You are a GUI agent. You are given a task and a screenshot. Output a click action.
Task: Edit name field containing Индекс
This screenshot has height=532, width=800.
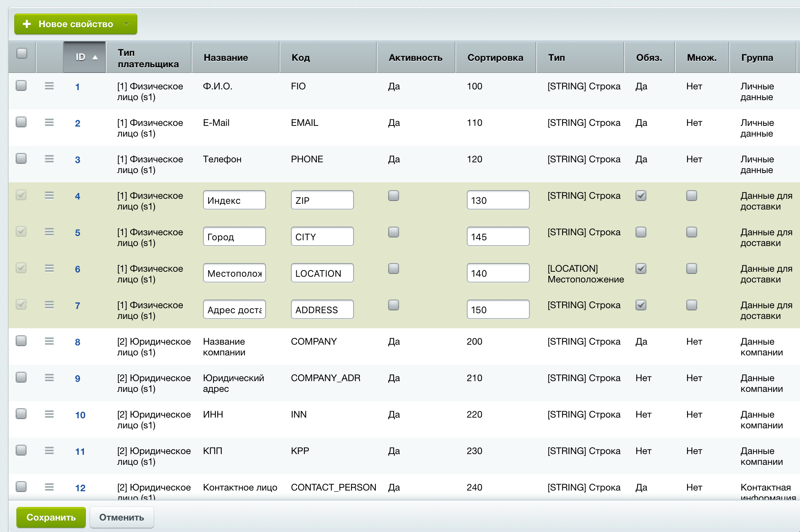pos(234,200)
